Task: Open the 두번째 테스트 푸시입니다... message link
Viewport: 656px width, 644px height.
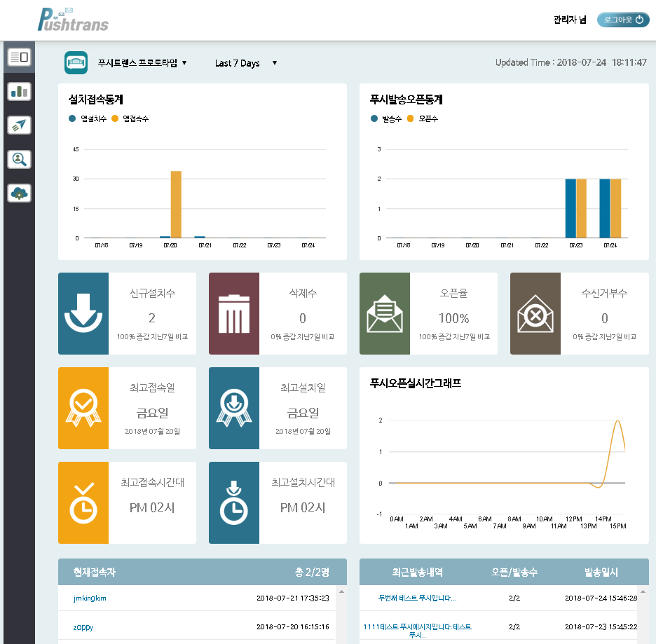Action: 417,598
